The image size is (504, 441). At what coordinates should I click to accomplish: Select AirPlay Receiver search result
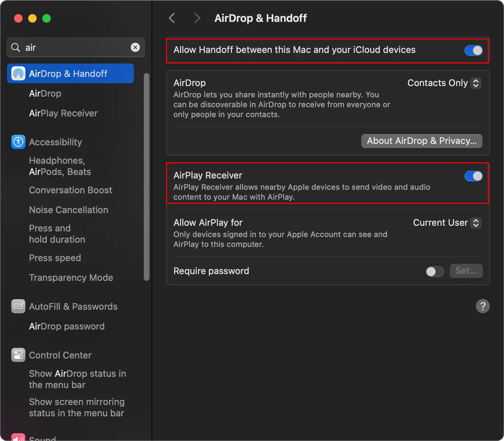point(63,113)
